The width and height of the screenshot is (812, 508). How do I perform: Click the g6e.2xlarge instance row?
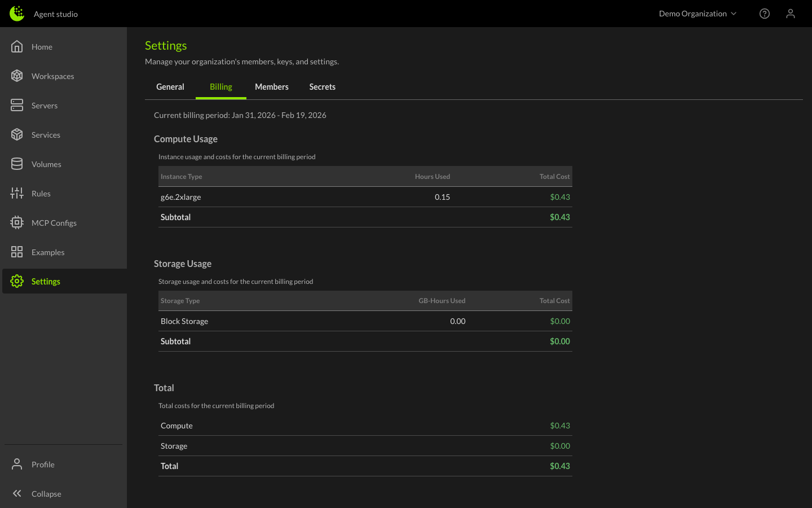click(365, 197)
